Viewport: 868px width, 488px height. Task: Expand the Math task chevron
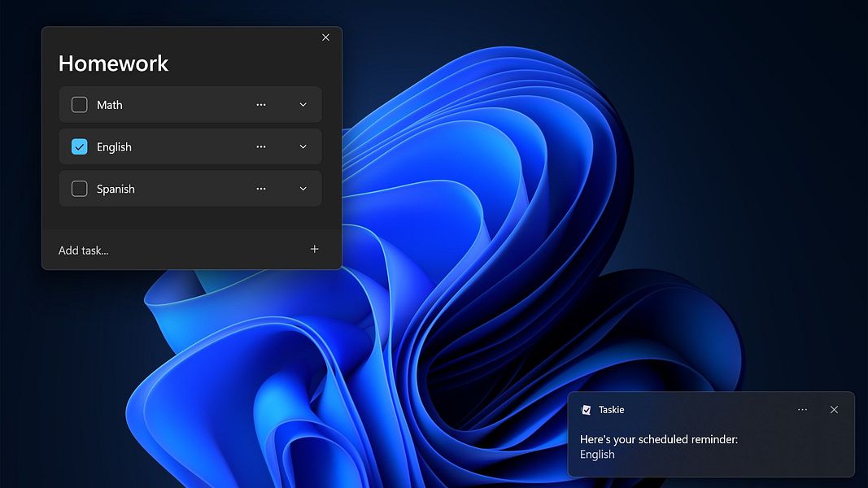coord(303,105)
